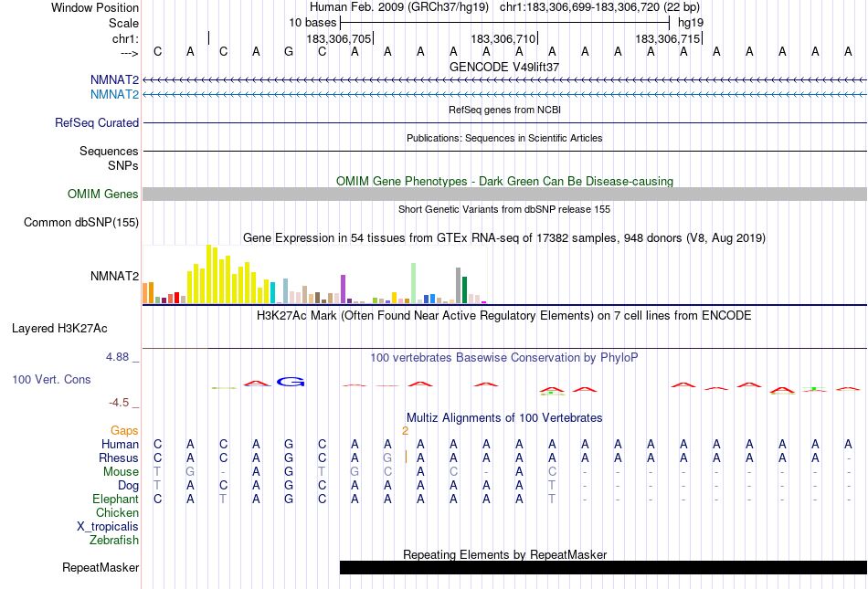Viewport: 868px width, 589px height.
Task: Click the GENCODE V49lift37 track title
Action: click(504, 67)
